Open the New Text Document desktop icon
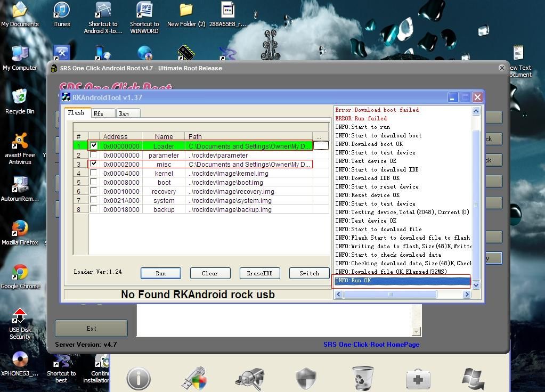Screen dimensions: 545x392 (520, 62)
